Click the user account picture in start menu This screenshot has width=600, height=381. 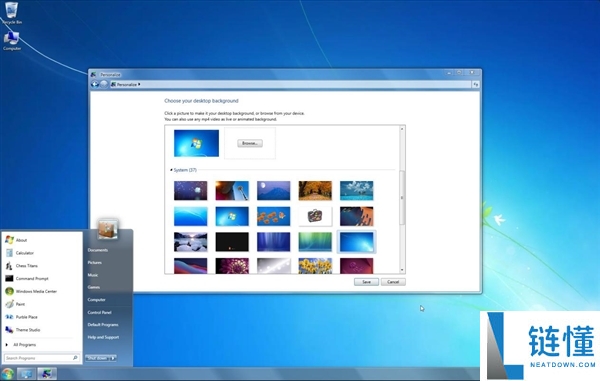108,229
